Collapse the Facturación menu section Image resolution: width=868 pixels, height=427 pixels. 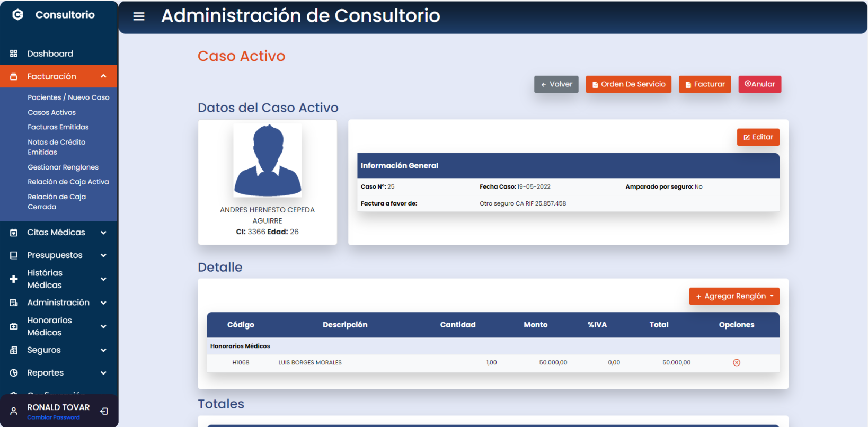coord(103,76)
